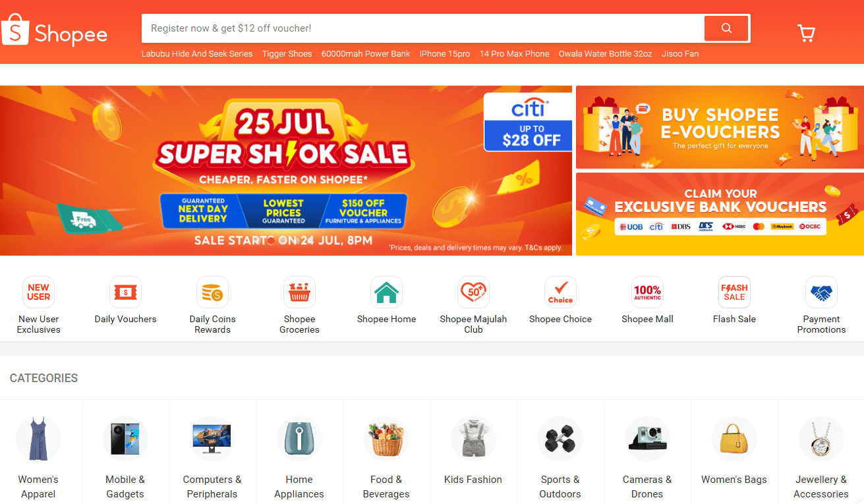Viewport: 864px width, 504px height.
Task: Open Shopee Majulah Club icon
Action: [x=473, y=292]
